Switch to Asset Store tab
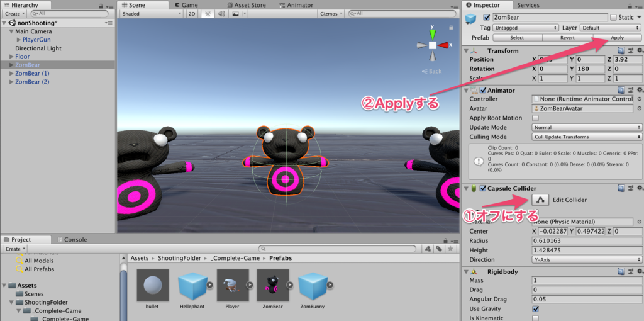 (246, 5)
